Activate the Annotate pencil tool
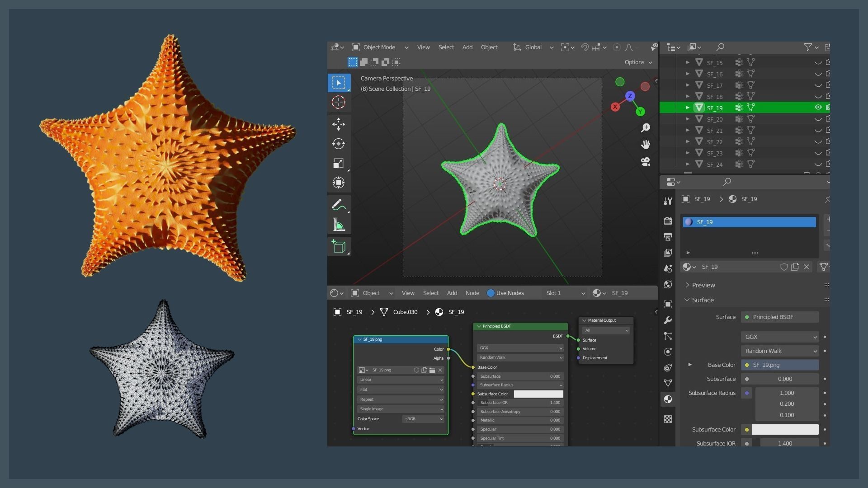 point(338,205)
